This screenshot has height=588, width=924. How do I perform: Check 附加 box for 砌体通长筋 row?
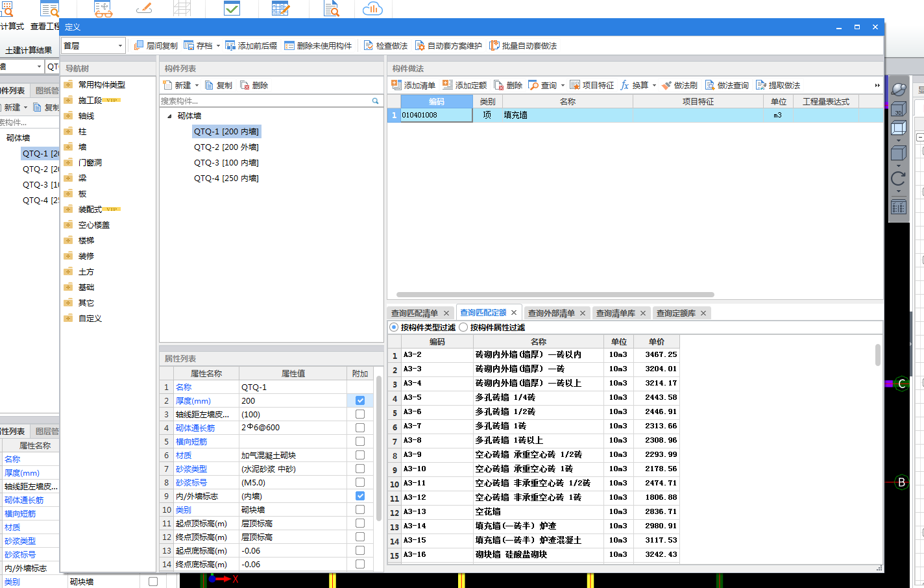[x=360, y=428]
